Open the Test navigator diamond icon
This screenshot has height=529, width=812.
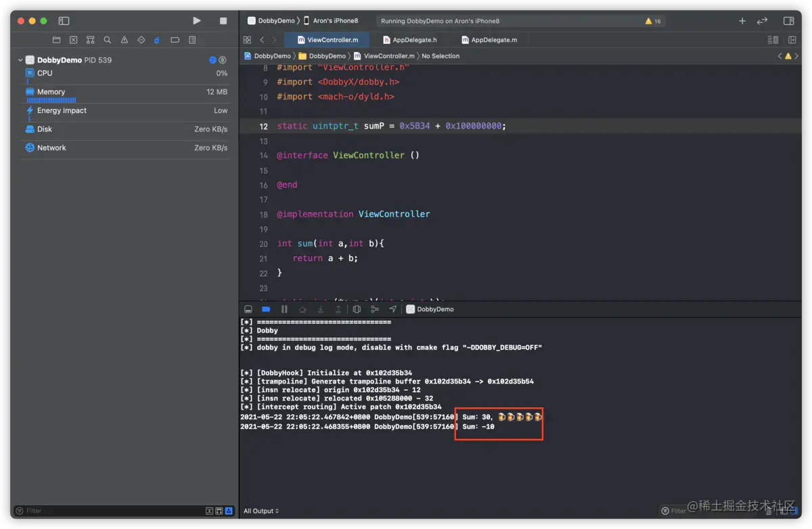tap(141, 40)
